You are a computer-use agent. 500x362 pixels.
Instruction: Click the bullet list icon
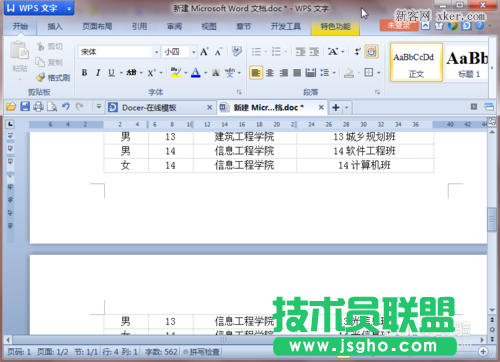coord(256,52)
